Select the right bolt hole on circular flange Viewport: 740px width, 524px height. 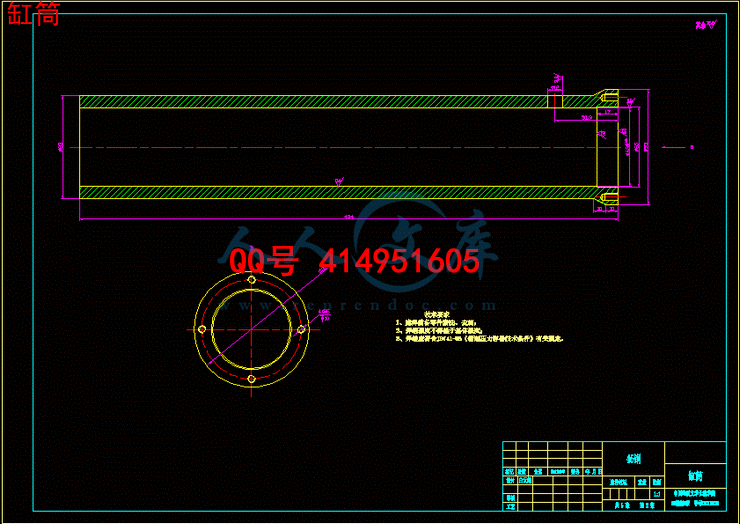(300, 329)
